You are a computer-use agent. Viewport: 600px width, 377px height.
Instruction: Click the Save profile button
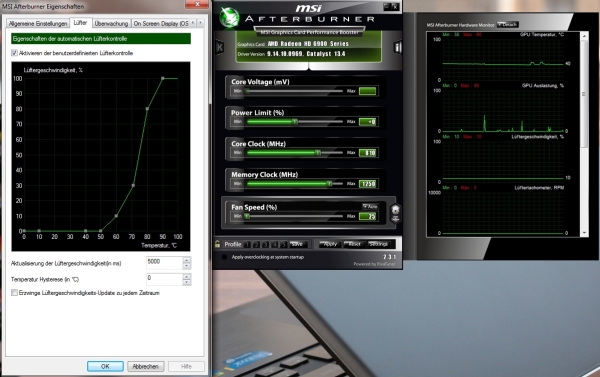click(x=298, y=244)
